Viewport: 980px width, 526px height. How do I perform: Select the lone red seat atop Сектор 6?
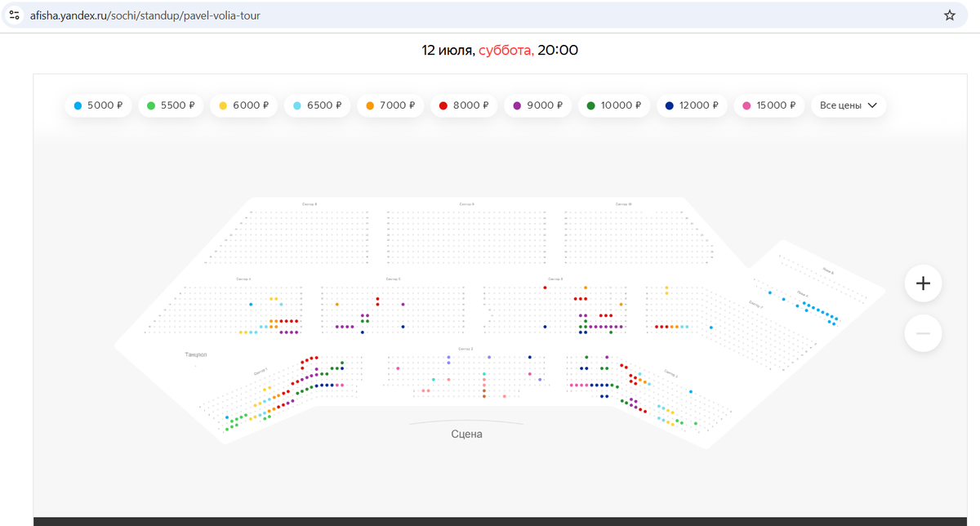(x=545, y=288)
